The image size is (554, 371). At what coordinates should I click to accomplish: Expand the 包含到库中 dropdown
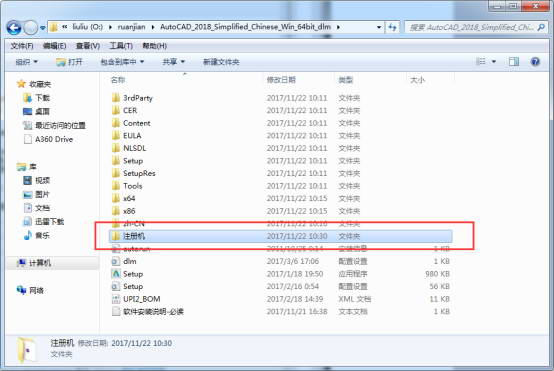pos(122,62)
